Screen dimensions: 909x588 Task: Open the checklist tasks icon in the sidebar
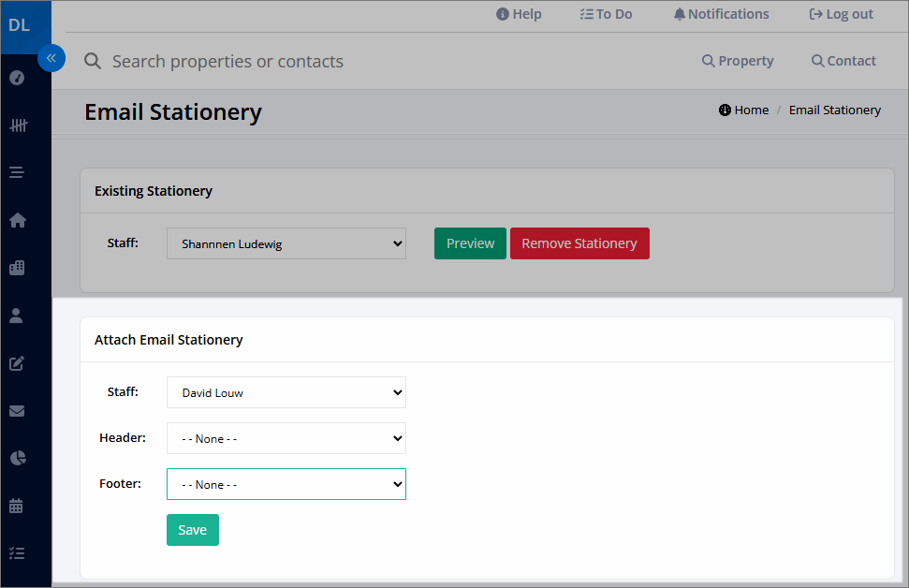17,553
